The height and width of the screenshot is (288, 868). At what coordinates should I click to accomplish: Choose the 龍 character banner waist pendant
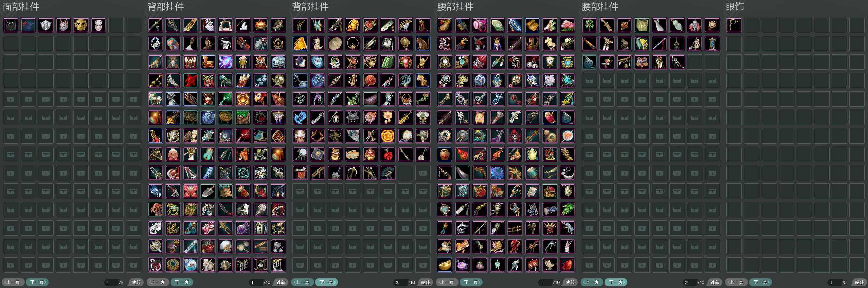click(x=659, y=62)
